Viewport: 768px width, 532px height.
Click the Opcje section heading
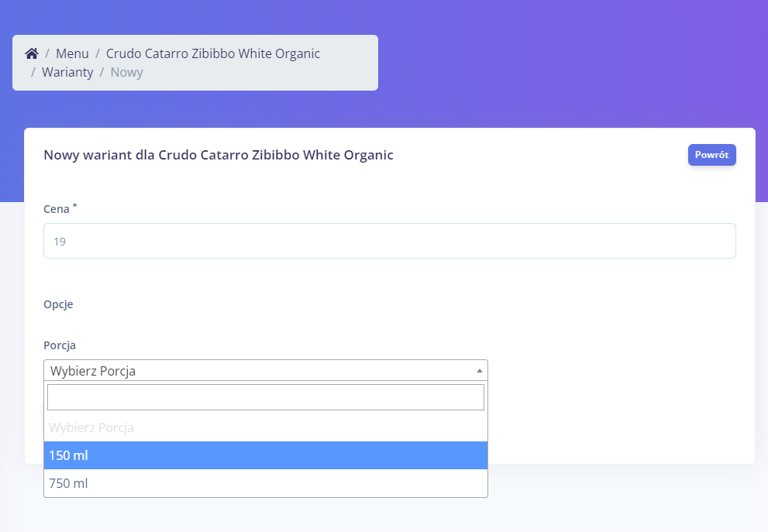pos(58,304)
